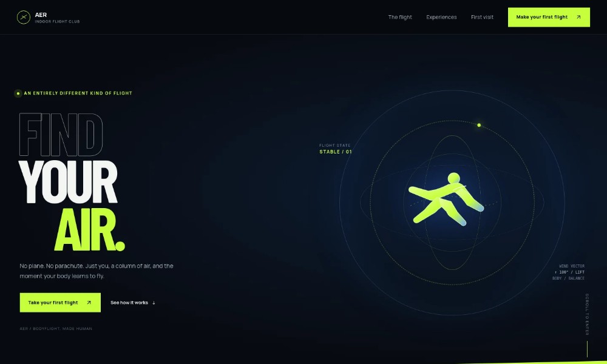Click 'AER / BODYFLIGHT. MADE HUMAN' footer text

click(56, 328)
